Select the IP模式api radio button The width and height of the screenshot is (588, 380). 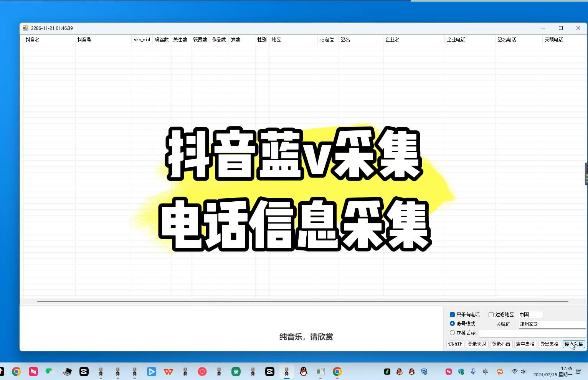click(x=452, y=333)
